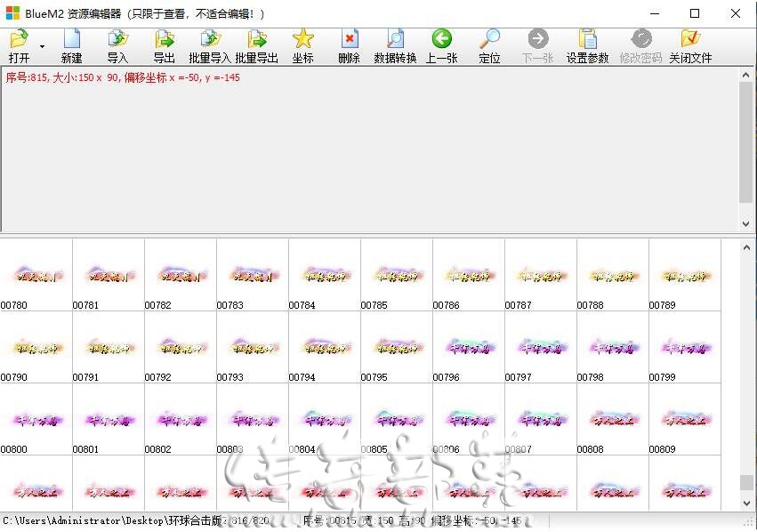Viewport: 757px width, 532px height.
Task: Click the 删除 (Delete) icon
Action: (349, 39)
